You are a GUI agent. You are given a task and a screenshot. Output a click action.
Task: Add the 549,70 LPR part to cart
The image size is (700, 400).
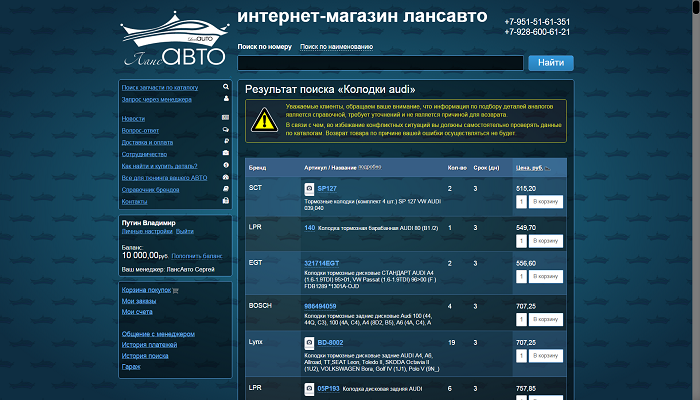pyautogui.click(x=546, y=241)
